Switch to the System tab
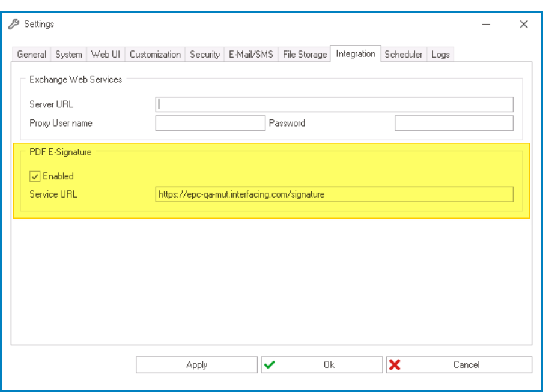This screenshot has width=543, height=392. click(x=68, y=54)
